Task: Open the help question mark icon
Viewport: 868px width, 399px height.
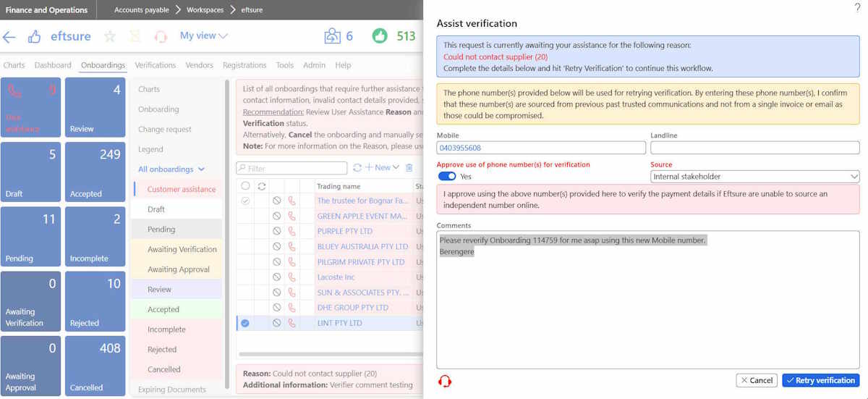Action: point(858,7)
